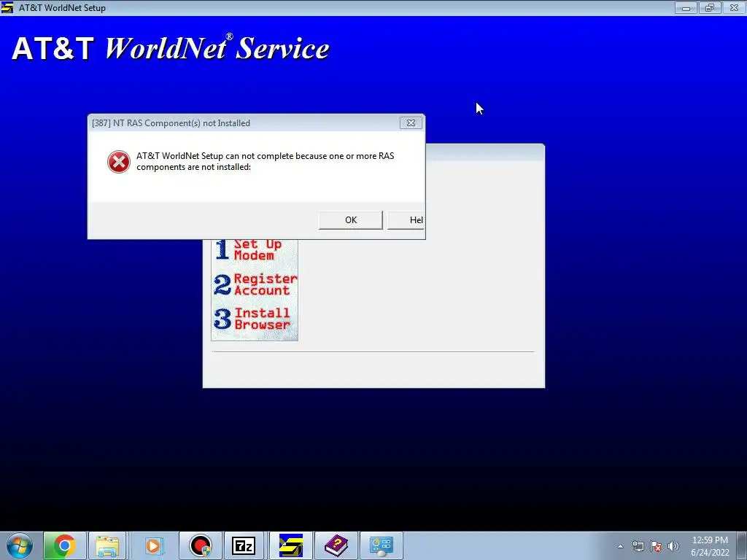This screenshot has height=560, width=747.
Task: Click the partially hidden Help button
Action: (406, 220)
